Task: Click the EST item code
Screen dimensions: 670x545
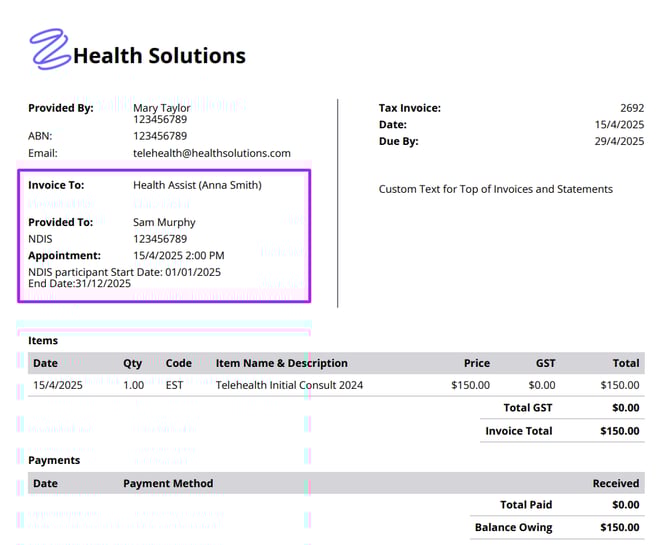Action: (174, 385)
